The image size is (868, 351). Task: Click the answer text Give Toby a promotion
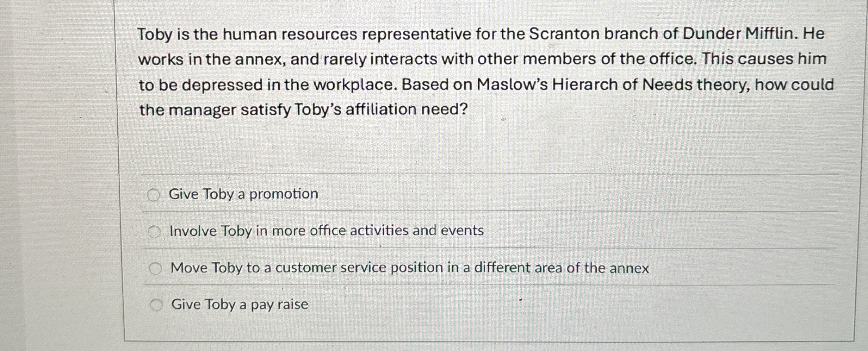[243, 194]
